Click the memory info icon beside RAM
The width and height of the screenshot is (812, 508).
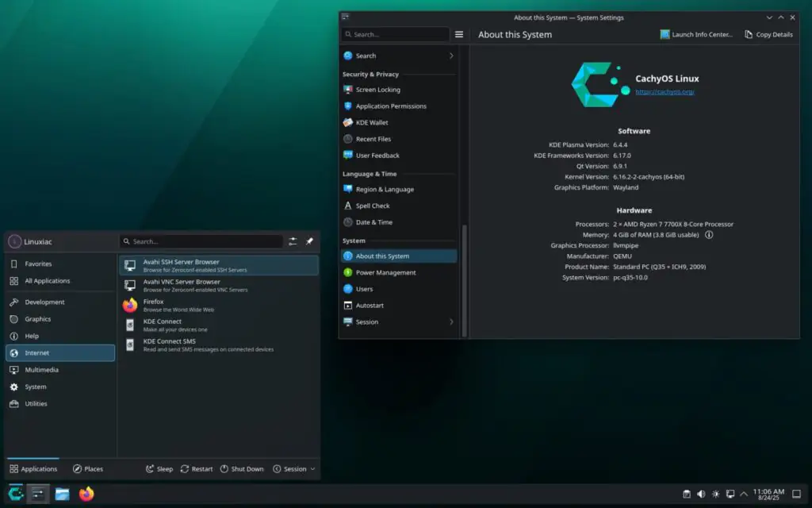click(709, 235)
